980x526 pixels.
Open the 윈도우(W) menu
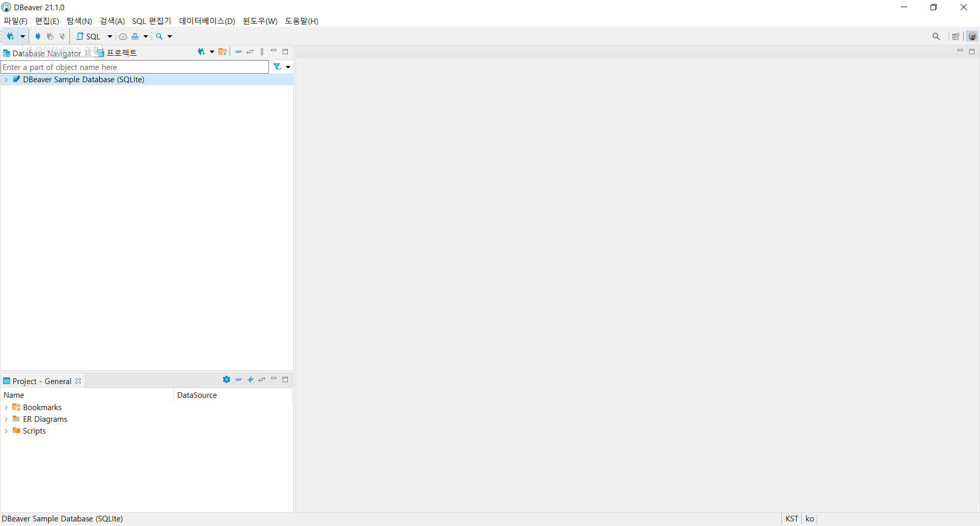click(260, 21)
